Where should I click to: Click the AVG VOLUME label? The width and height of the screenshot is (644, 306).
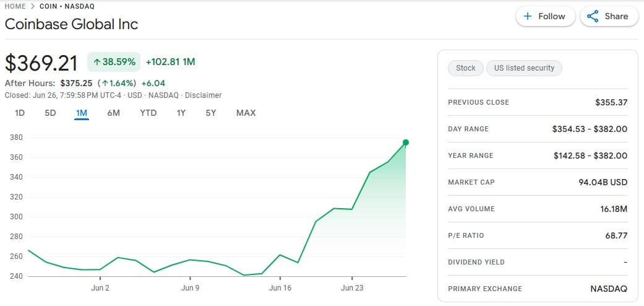(471, 209)
